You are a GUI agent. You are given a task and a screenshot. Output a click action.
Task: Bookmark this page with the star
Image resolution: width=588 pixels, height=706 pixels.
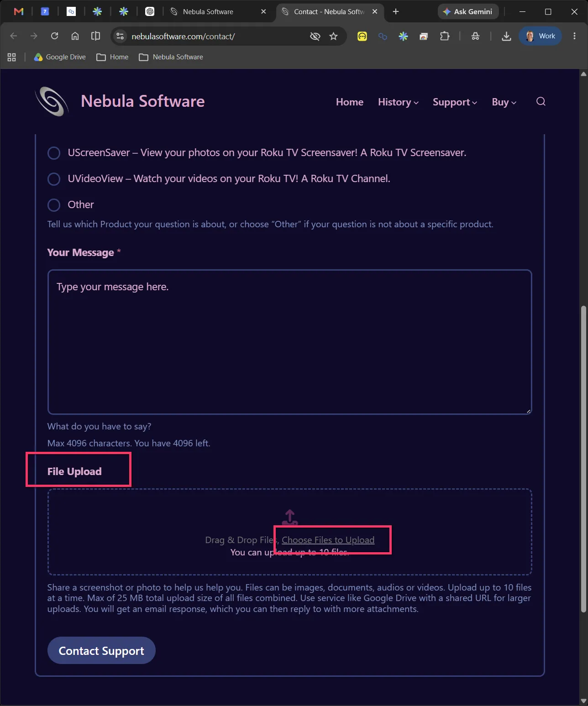pos(334,36)
